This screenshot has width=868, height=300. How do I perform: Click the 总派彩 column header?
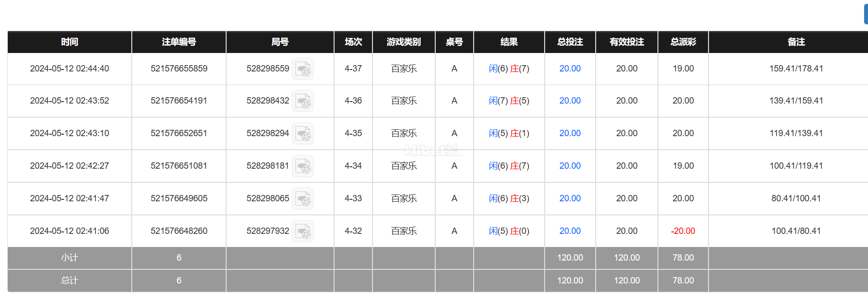point(683,42)
